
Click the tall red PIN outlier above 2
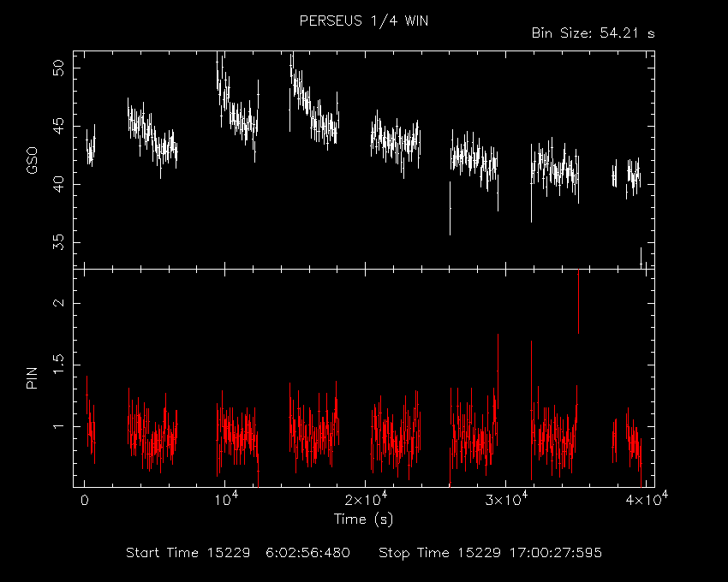coord(578,300)
